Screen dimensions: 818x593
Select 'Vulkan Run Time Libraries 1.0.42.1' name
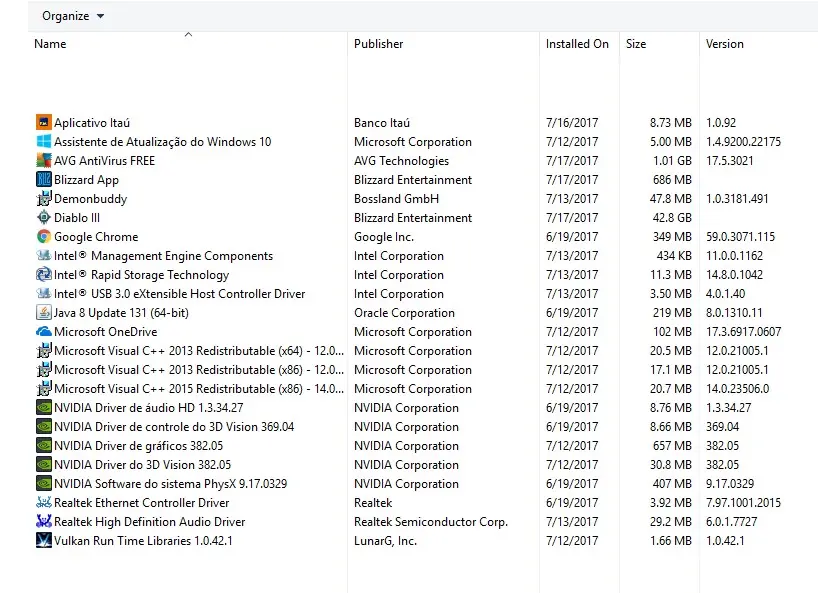(x=143, y=541)
